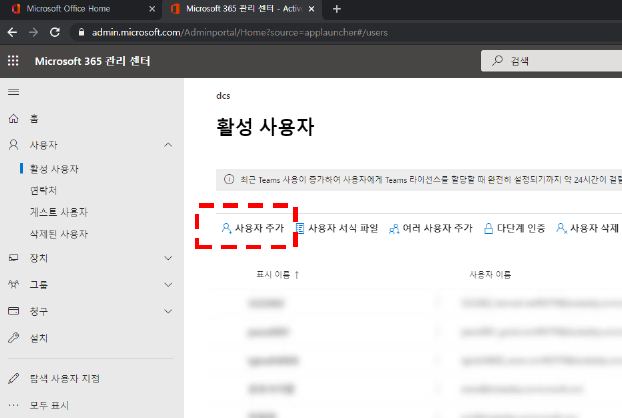Reload the page with refresh icon
This screenshot has height=418, width=622.
coord(55,33)
